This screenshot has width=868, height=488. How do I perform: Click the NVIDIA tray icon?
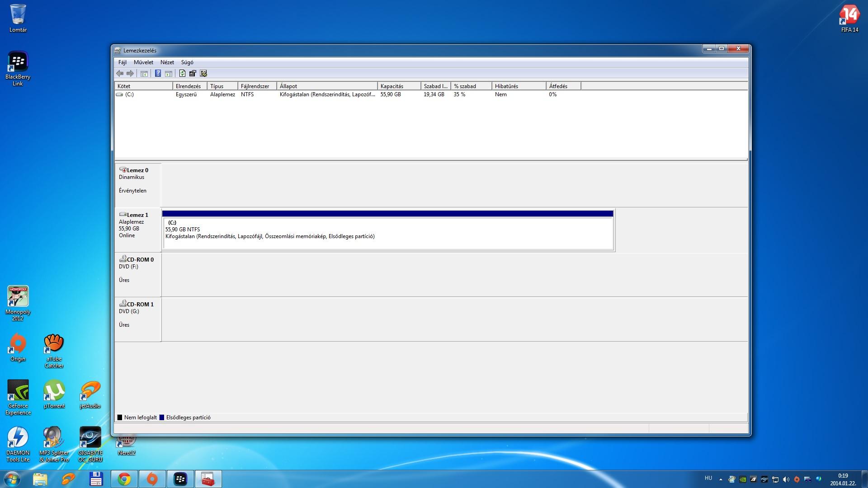[743, 479]
